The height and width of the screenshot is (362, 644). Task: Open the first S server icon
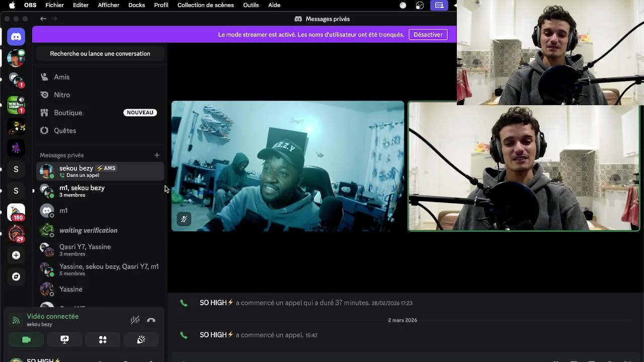point(16,169)
